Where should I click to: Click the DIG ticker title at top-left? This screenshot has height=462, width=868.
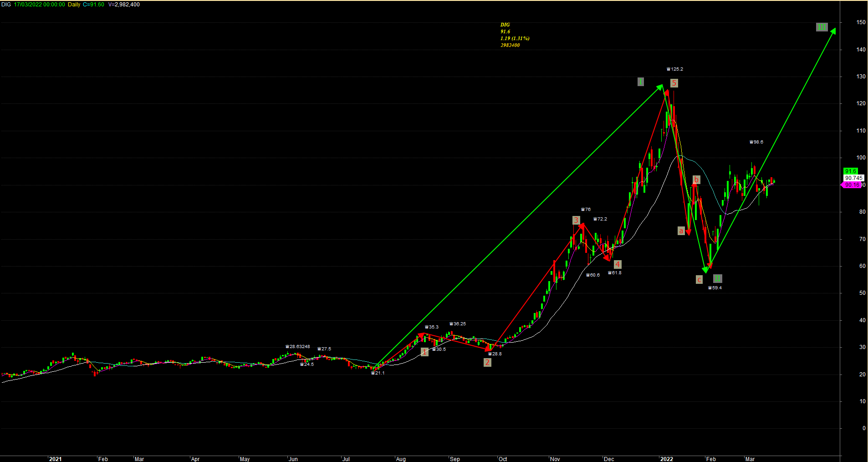point(6,5)
